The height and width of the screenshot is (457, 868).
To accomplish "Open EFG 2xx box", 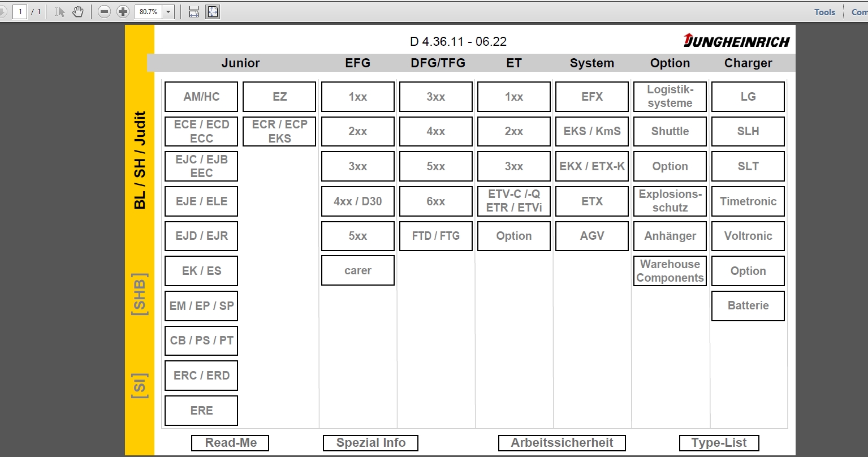I will (358, 131).
